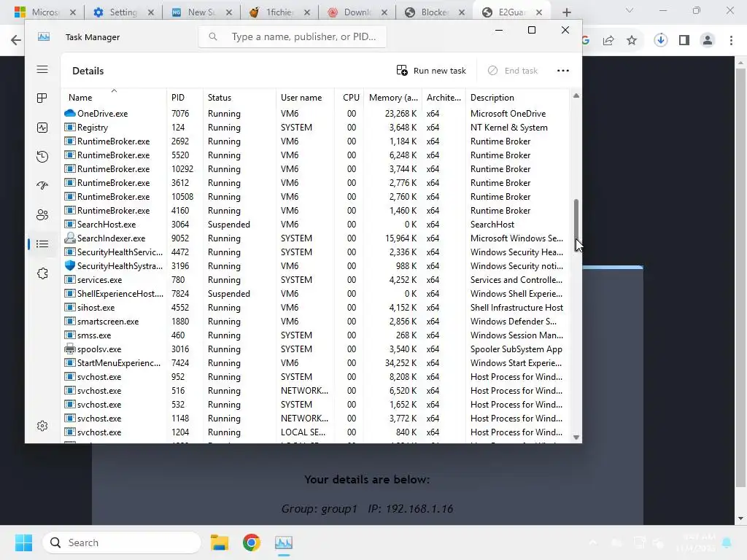Open Chrome downloads icon
Screen dimensions: 747x560
pos(660,41)
